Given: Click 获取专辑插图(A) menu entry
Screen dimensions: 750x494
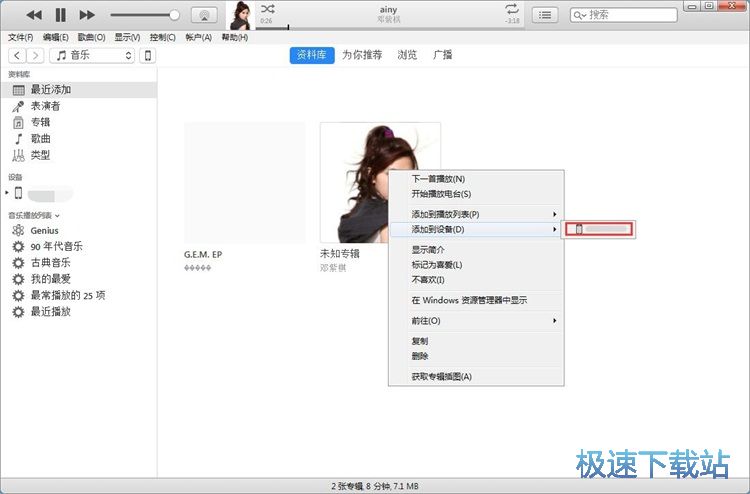Looking at the screenshot, I should click(x=441, y=376).
